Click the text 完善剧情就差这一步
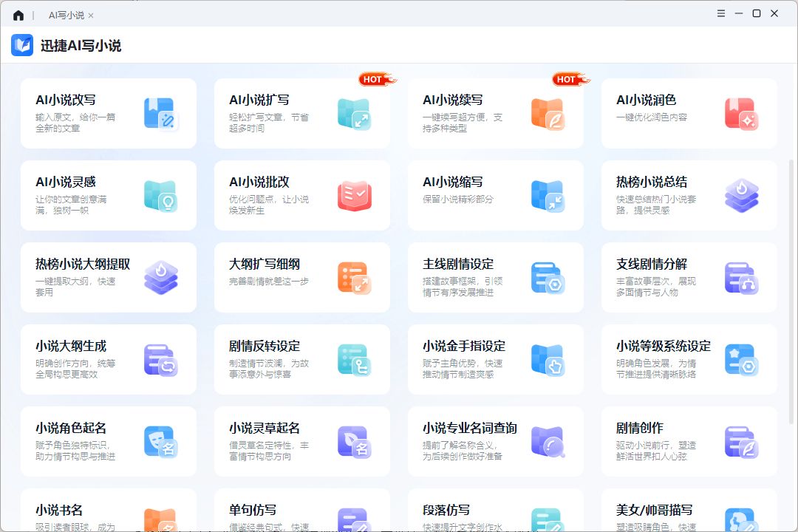The height and width of the screenshot is (532, 798). pyautogui.click(x=269, y=281)
